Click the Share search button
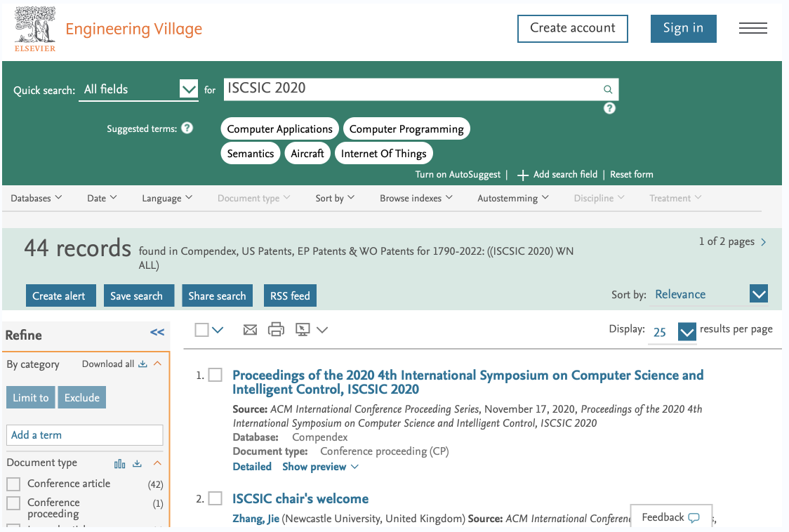The image size is (789, 532). click(218, 295)
